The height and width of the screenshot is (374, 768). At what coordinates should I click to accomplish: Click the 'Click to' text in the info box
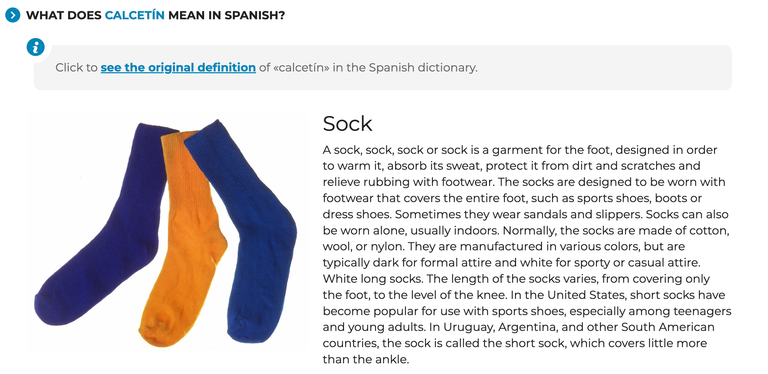click(76, 68)
